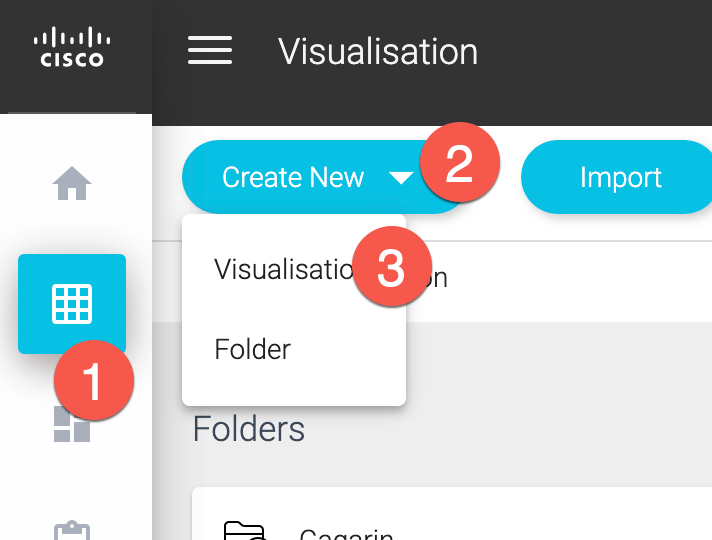
Task: Open the hamburger navigation menu
Action: click(210, 50)
